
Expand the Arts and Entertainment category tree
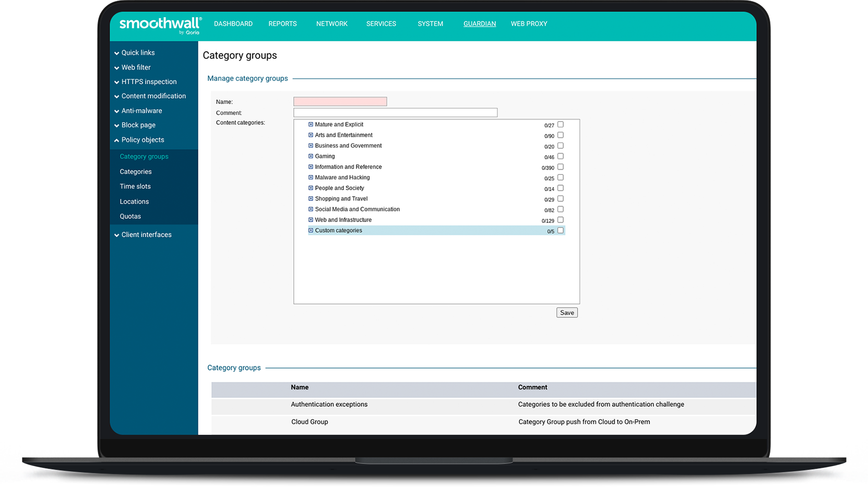point(310,135)
